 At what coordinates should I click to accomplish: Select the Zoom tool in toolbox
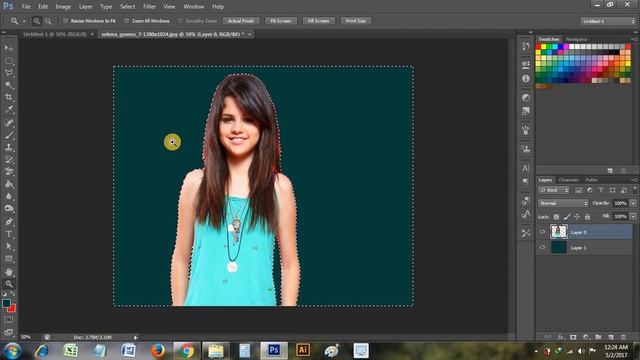tap(9, 284)
